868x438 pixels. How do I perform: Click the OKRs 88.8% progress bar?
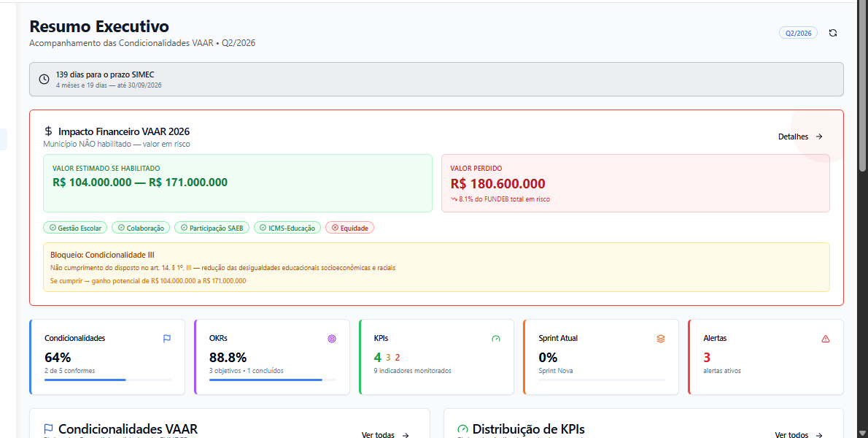pyautogui.click(x=272, y=380)
